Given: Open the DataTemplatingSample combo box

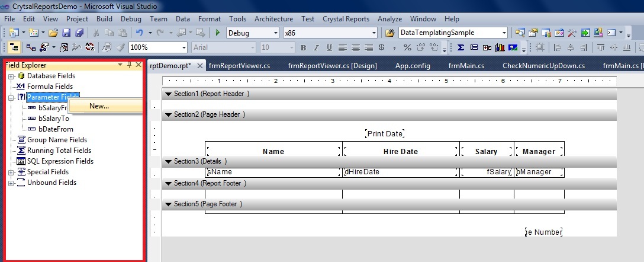Looking at the screenshot, I should [504, 33].
